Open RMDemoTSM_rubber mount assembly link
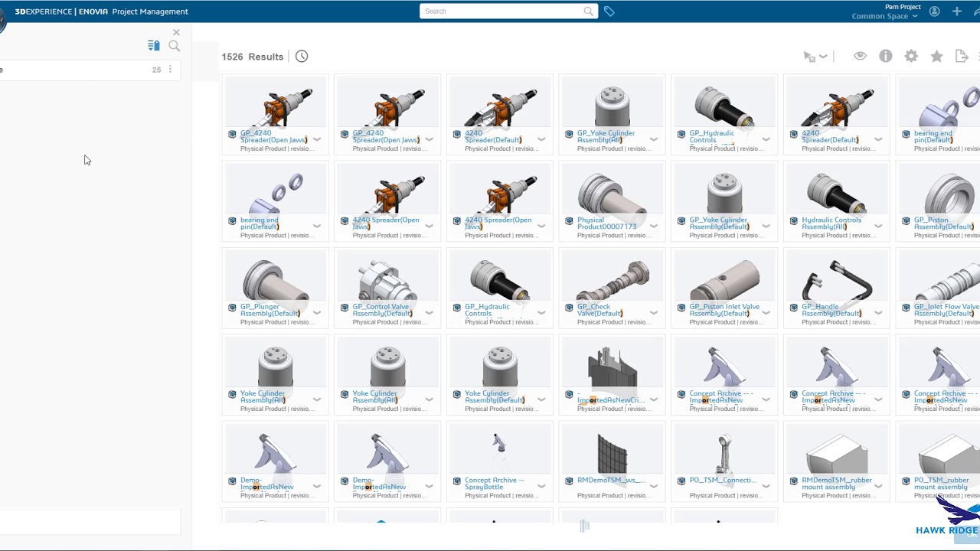This screenshot has width=980, height=551. [x=837, y=484]
